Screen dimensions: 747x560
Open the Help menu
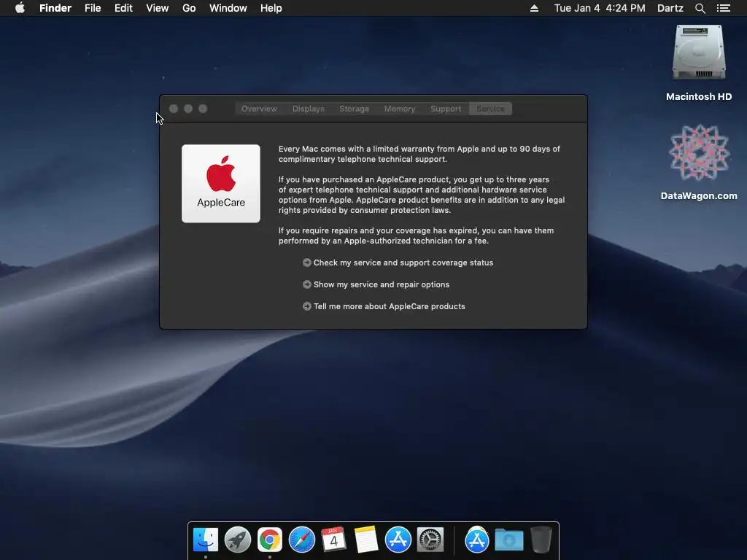coord(271,8)
